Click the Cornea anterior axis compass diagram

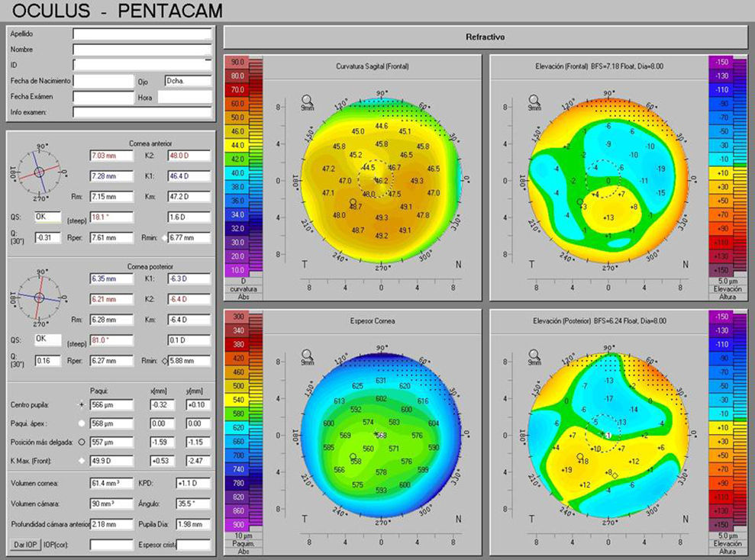coord(39,172)
